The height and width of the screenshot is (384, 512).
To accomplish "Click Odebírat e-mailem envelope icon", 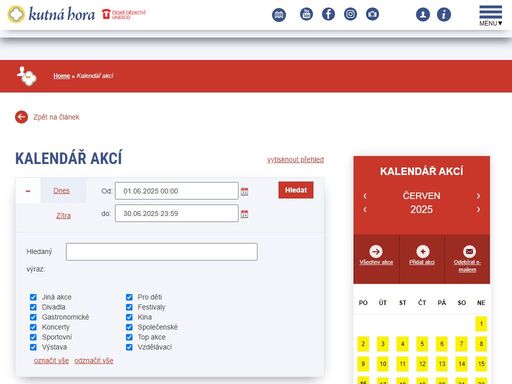I will [469, 251].
